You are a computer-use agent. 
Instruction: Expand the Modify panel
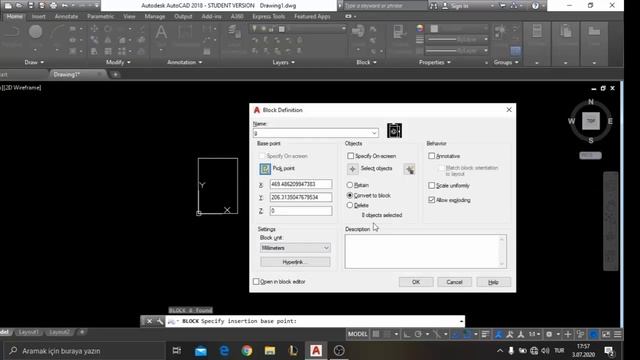(118, 62)
